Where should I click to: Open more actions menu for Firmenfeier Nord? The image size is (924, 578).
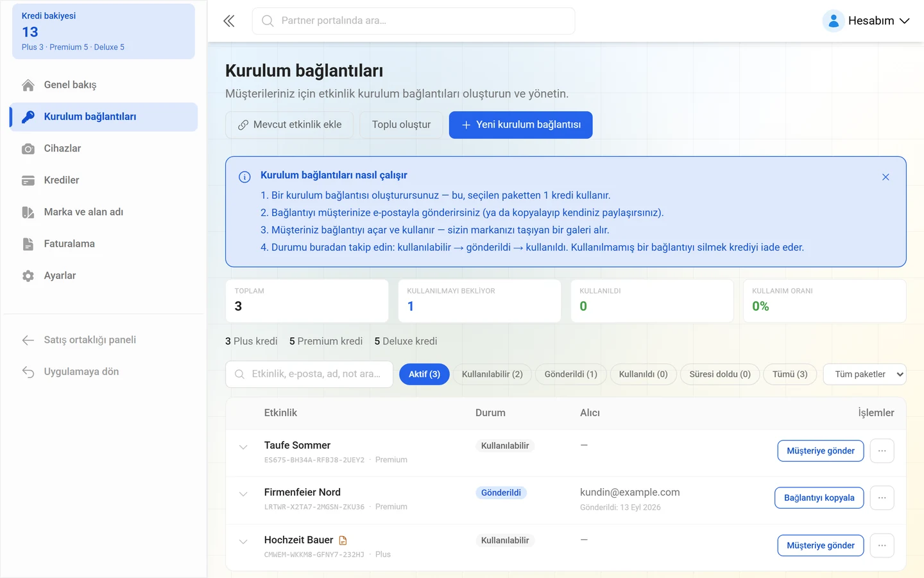[882, 498]
